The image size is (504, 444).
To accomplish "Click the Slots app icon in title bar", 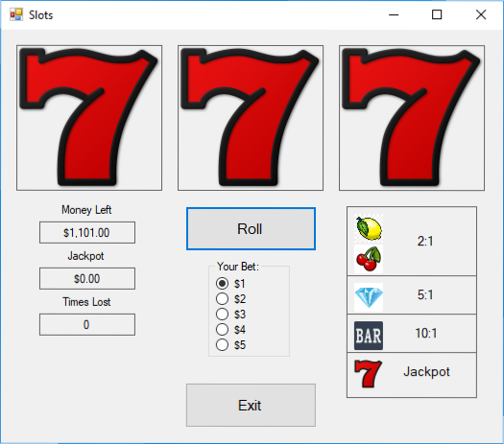I will 16,14.
